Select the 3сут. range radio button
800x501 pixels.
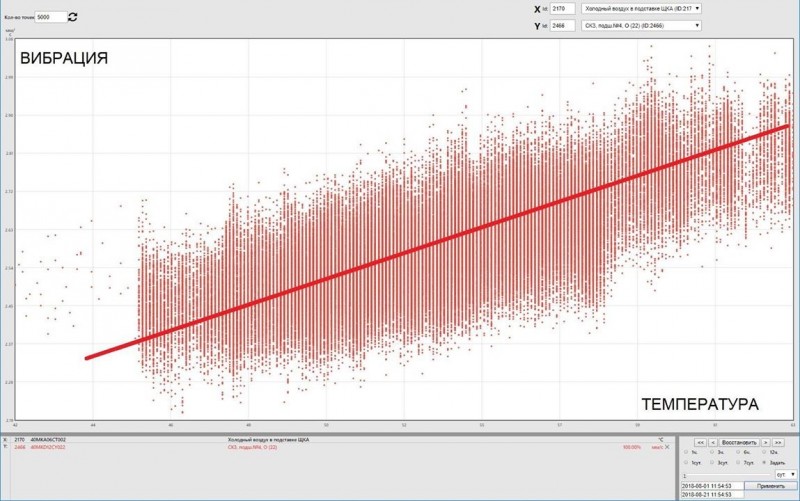(712, 462)
